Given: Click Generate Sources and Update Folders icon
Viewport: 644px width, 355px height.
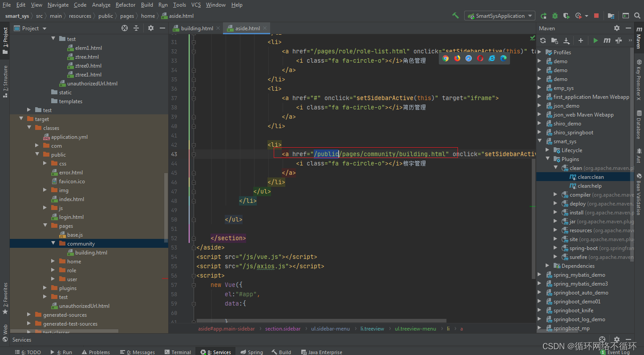Looking at the screenshot, I should tap(555, 40).
